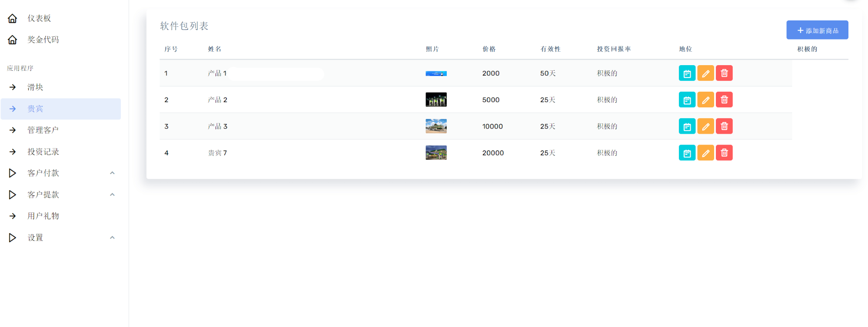Click the arrow icon beside 管理客户
Viewport: 868px width, 327px height.
tap(13, 130)
